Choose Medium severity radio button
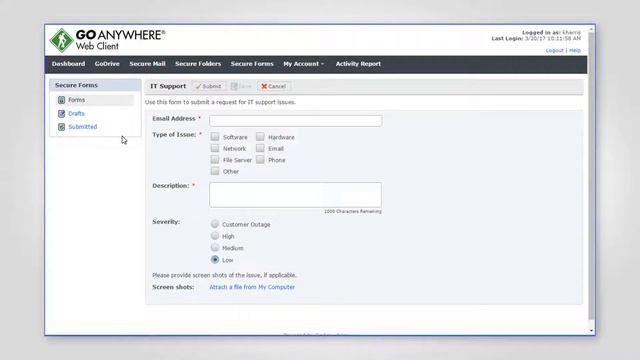This screenshot has height=360, width=640. 215,247
